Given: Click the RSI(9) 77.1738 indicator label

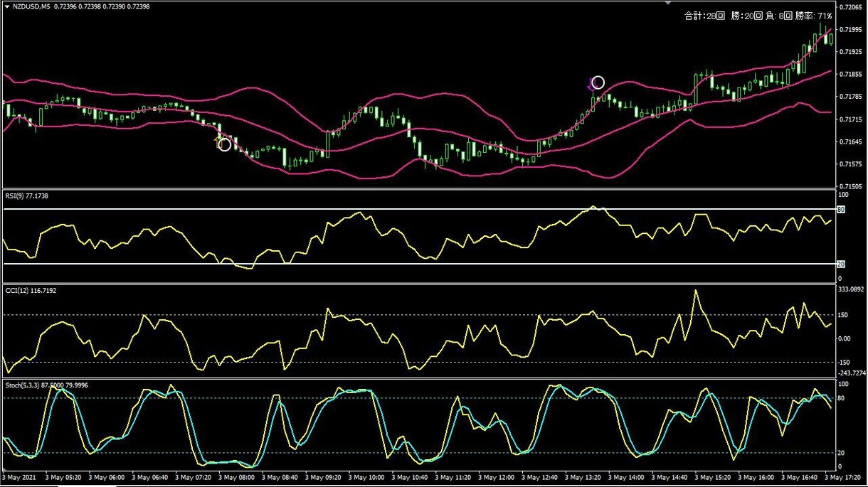Looking at the screenshot, I should point(28,195).
